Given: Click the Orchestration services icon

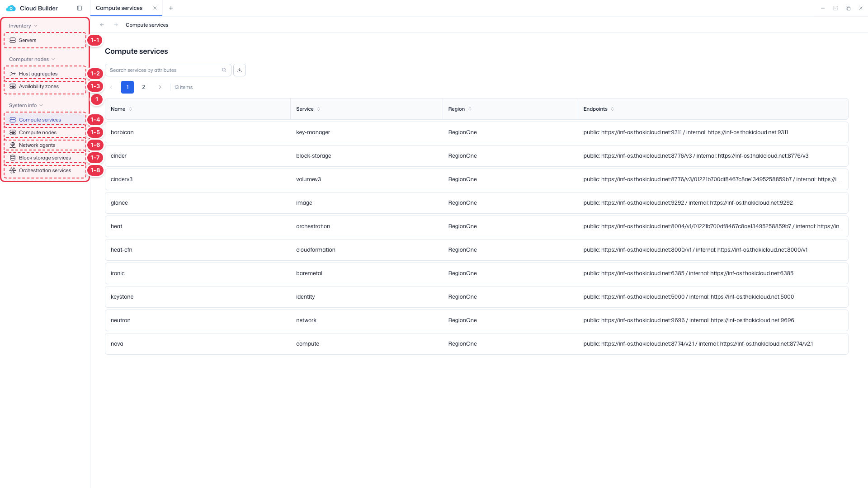Looking at the screenshot, I should [13, 170].
